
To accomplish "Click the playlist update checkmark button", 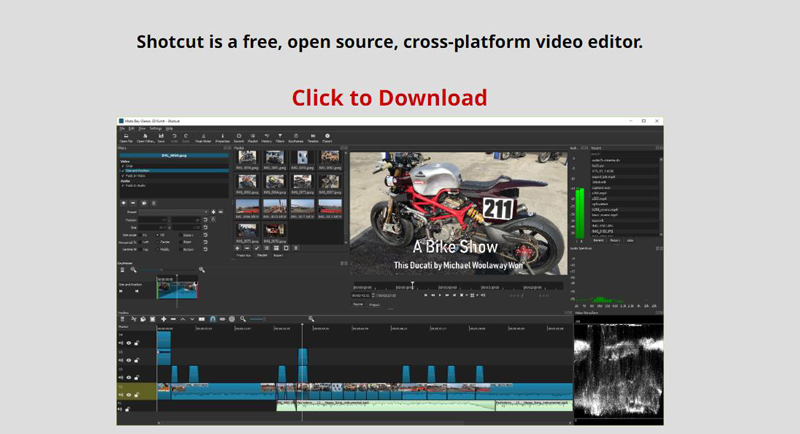I will 257,248.
